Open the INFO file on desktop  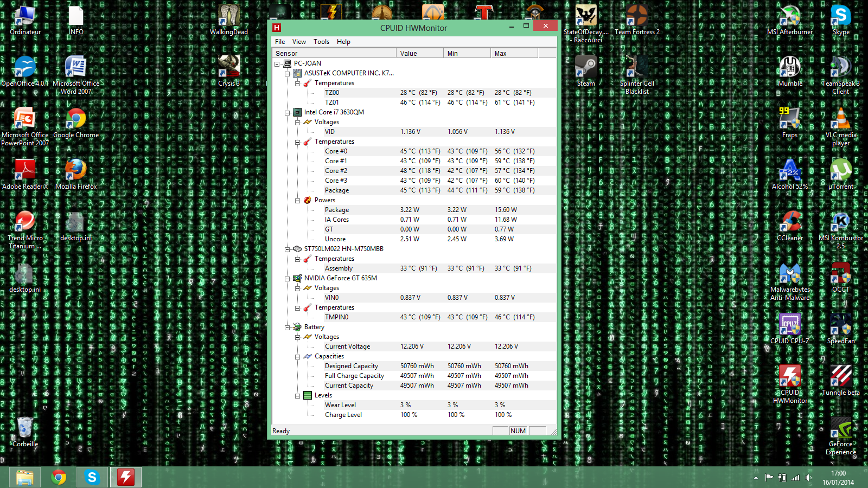(76, 21)
